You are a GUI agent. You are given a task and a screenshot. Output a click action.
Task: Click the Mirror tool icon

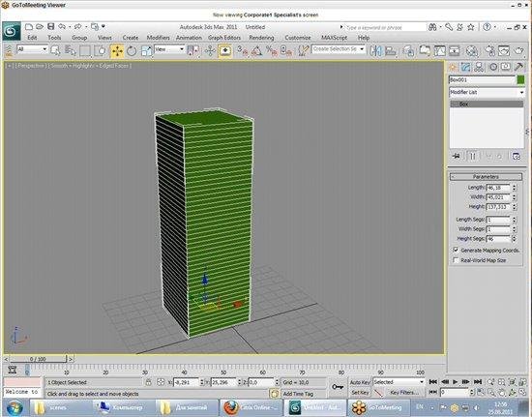click(376, 51)
